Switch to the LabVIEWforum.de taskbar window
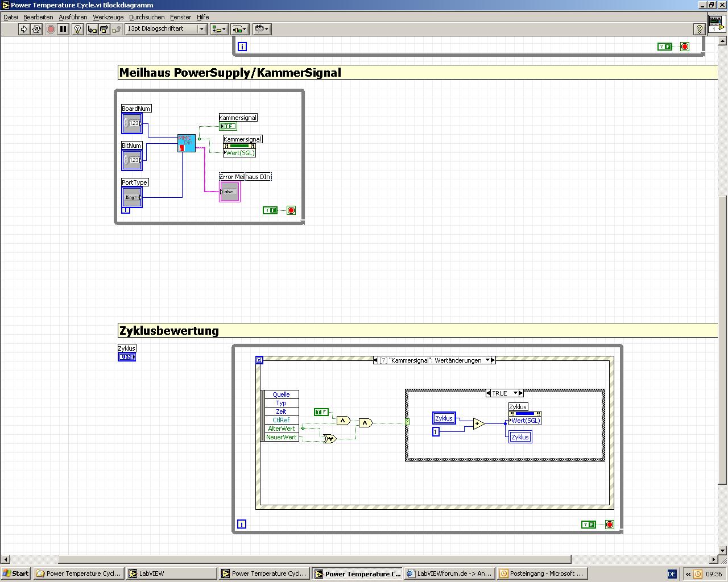Image resolution: width=728 pixels, height=582 pixels. pos(449,573)
